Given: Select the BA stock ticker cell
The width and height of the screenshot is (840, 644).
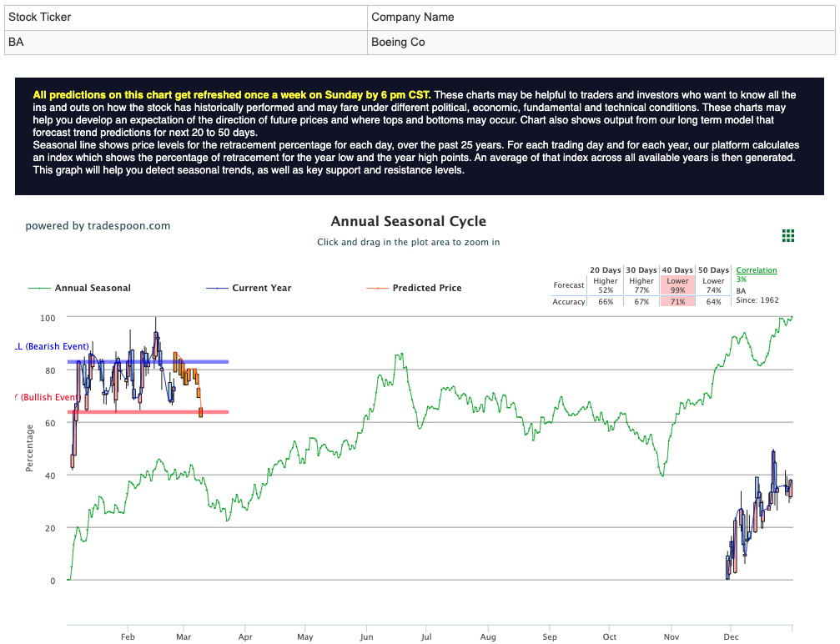Looking at the screenshot, I should coord(186,43).
